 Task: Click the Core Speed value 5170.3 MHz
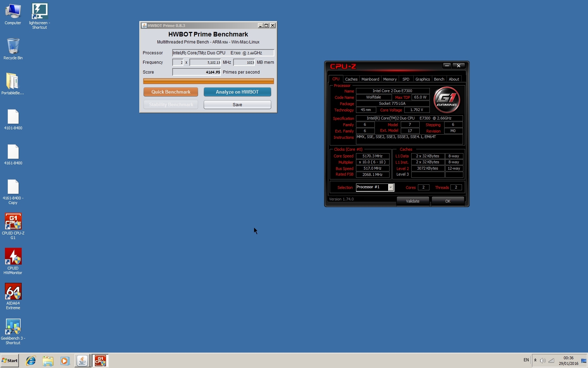[x=373, y=156]
